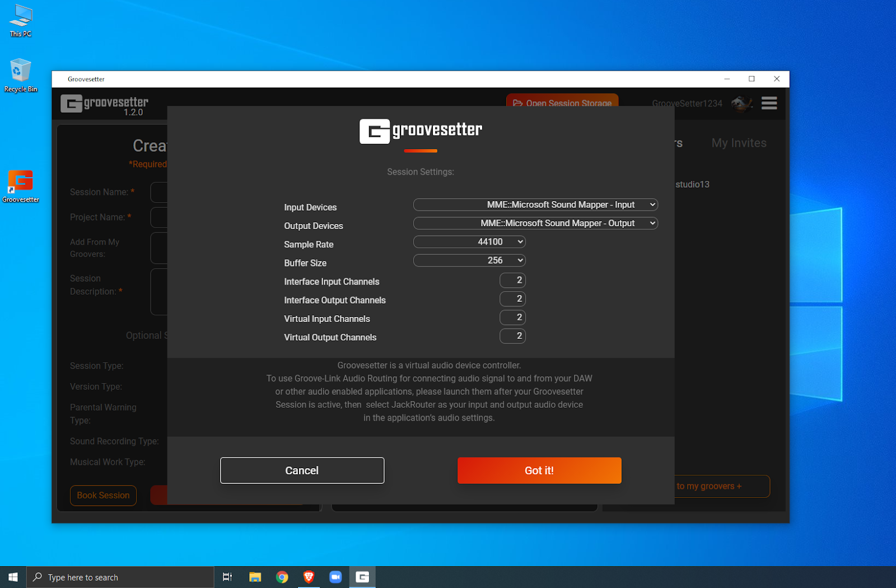Click the groovesetter logo in dialog
The width and height of the screenshot is (896, 588).
(x=421, y=131)
